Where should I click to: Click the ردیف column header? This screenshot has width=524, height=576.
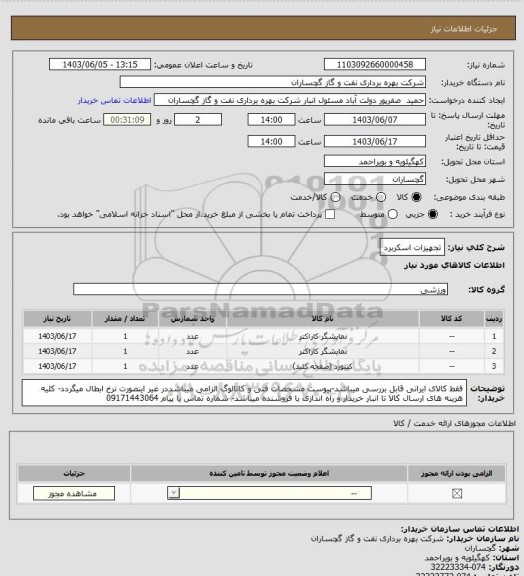coord(494,319)
